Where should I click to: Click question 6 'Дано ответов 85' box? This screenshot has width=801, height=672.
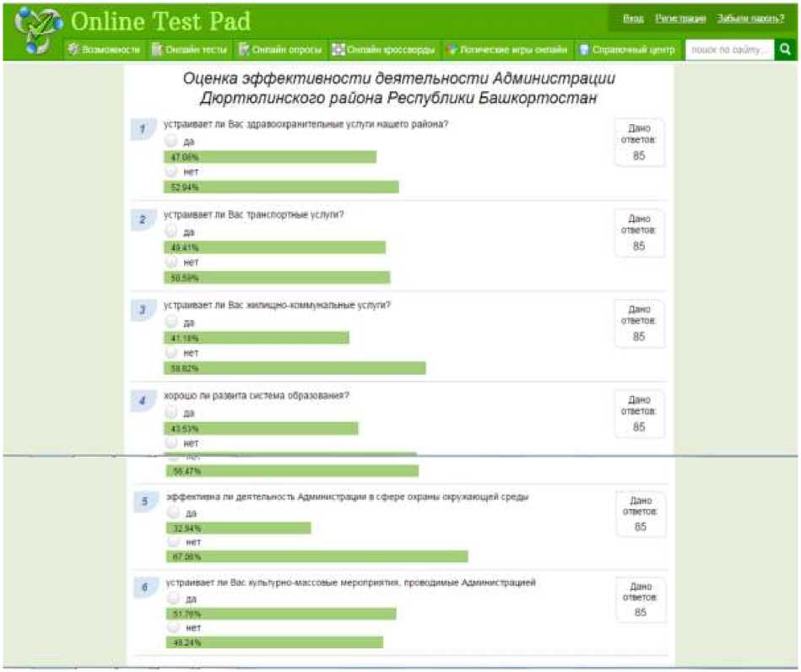pos(641,599)
